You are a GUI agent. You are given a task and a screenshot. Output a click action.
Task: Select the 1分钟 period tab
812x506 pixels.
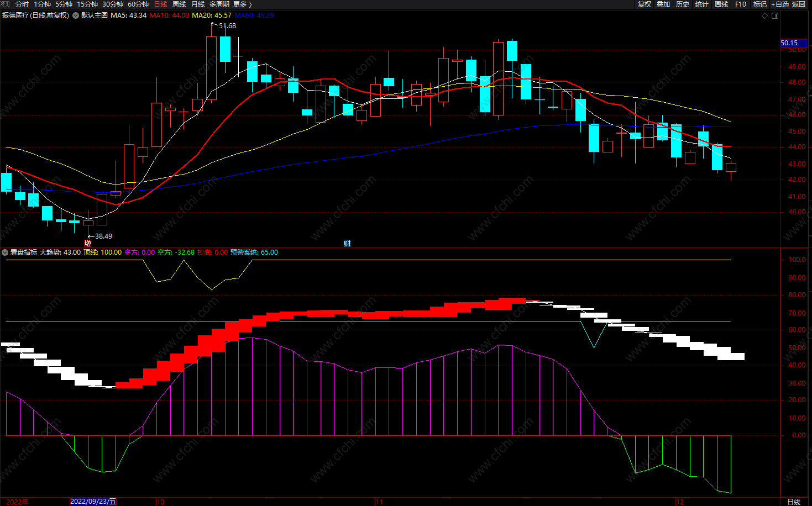click(x=43, y=4)
